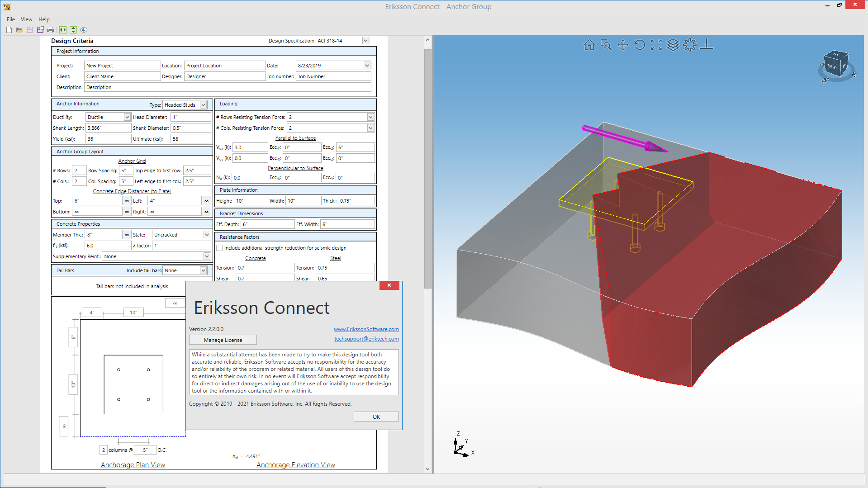
Task: Reset 3D view with Home icon
Action: [589, 45]
